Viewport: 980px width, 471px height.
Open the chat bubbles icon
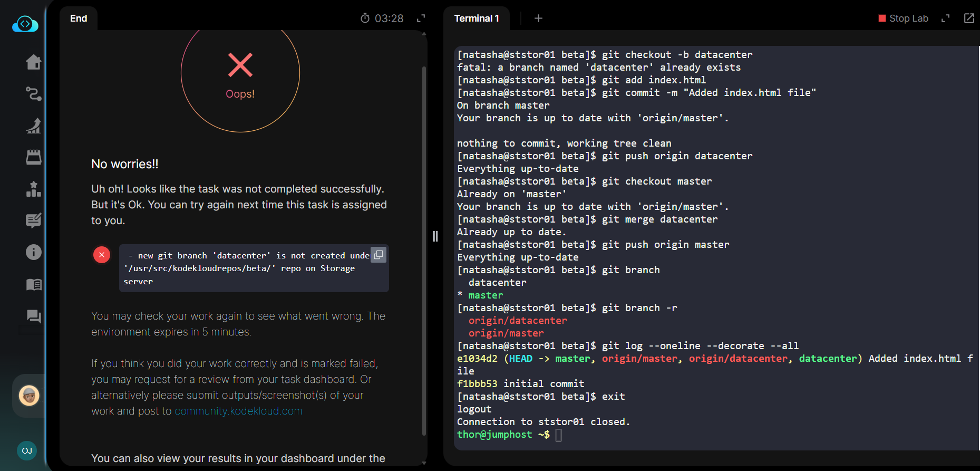point(34,316)
